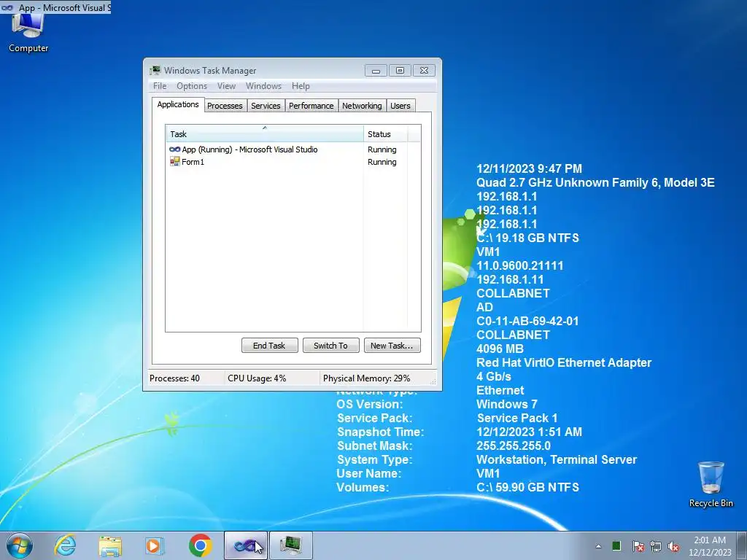747x560 pixels.
Task: Minimize the Windows Task Manager window
Action: (x=376, y=71)
